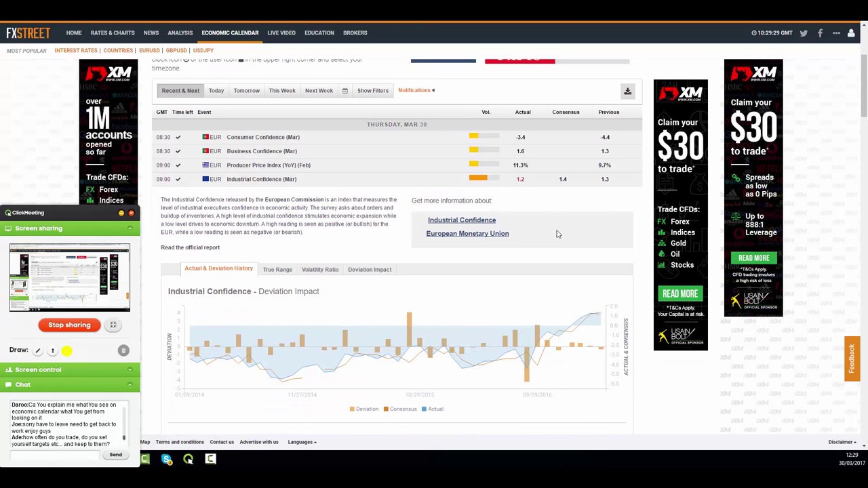Select ClickMeeting pencil draw tool
Image resolution: width=868 pixels, height=488 pixels.
tap(38, 350)
